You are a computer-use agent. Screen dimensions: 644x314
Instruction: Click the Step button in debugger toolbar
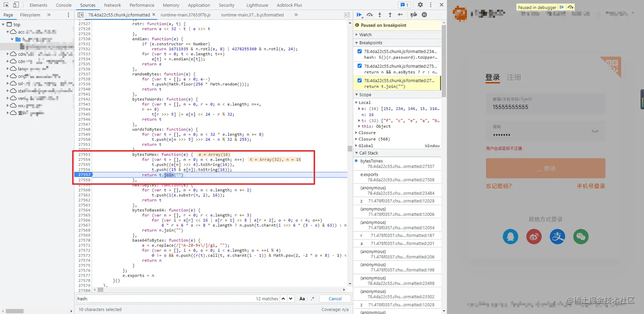click(400, 15)
